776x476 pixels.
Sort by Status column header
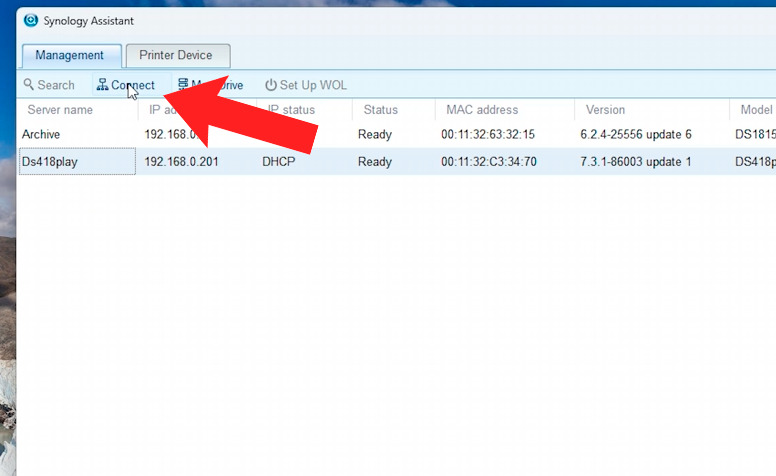click(x=381, y=110)
